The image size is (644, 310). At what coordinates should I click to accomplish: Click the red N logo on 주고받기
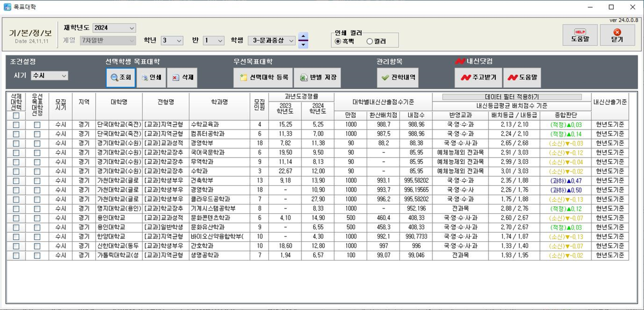coord(465,77)
